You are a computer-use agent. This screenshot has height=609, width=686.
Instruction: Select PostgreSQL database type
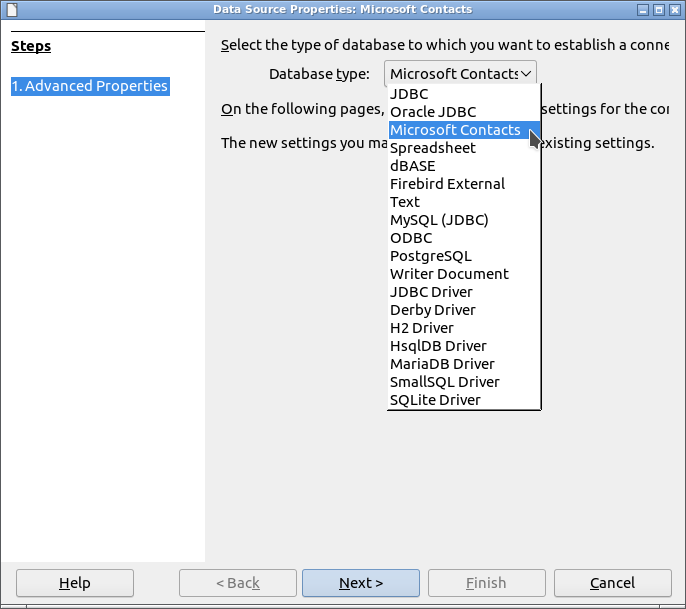(465, 256)
